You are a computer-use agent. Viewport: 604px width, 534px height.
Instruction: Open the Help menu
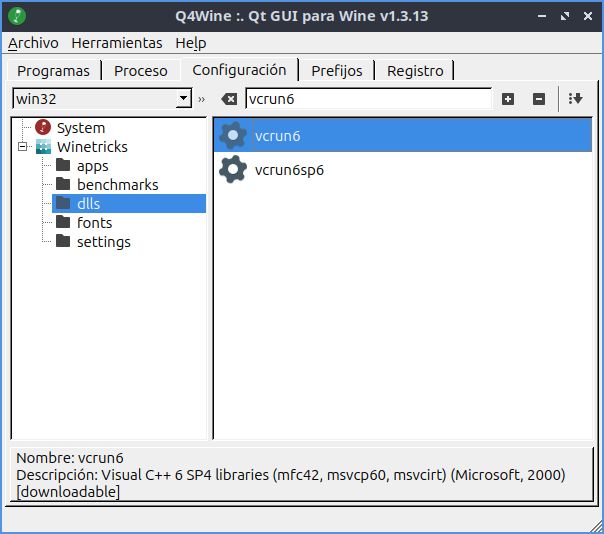(x=191, y=43)
